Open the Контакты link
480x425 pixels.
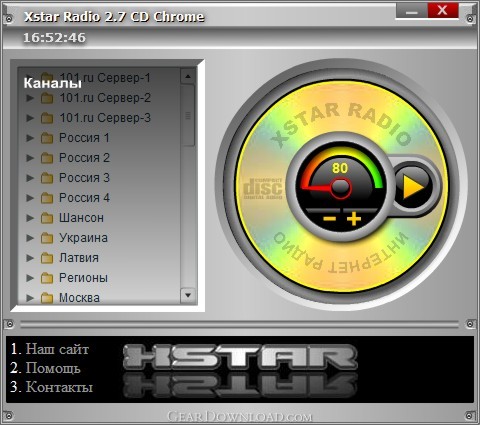(x=59, y=387)
